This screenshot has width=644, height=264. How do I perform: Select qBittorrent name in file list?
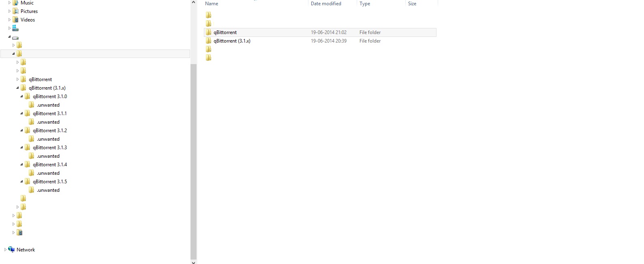225,32
